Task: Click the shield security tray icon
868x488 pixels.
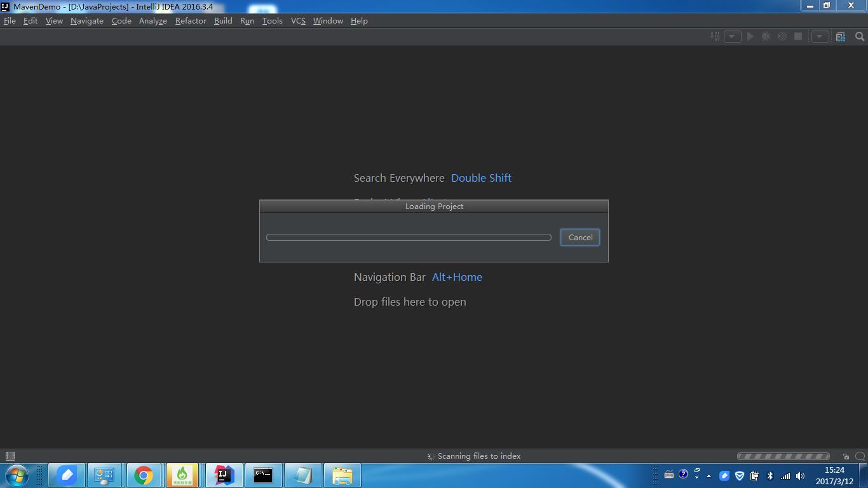Action: tap(740, 475)
